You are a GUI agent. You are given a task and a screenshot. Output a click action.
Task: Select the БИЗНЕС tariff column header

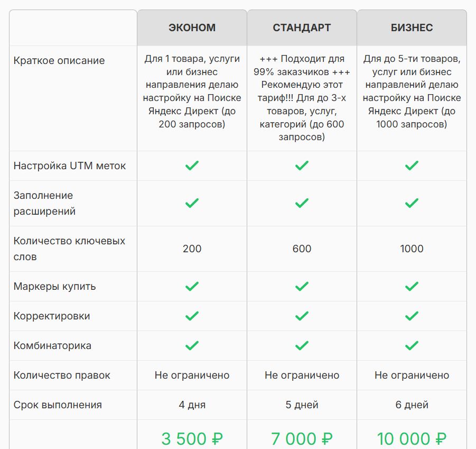click(x=412, y=28)
